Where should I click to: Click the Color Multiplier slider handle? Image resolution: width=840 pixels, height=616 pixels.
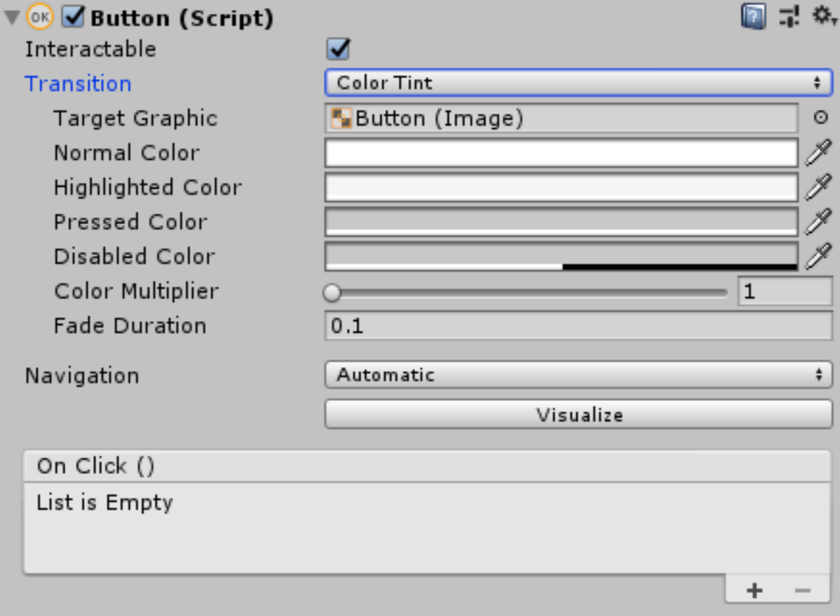point(332,292)
